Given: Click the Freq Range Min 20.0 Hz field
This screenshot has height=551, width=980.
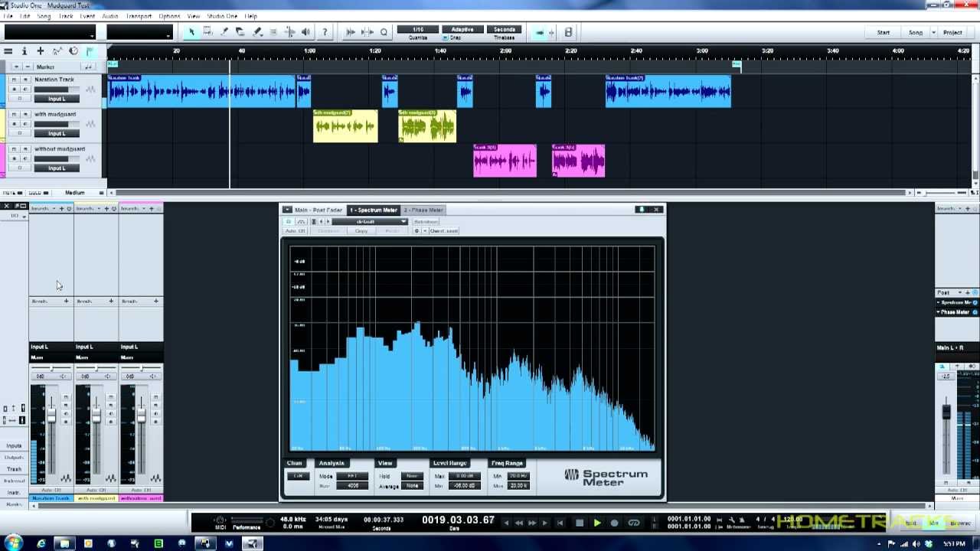Looking at the screenshot, I should (x=518, y=476).
